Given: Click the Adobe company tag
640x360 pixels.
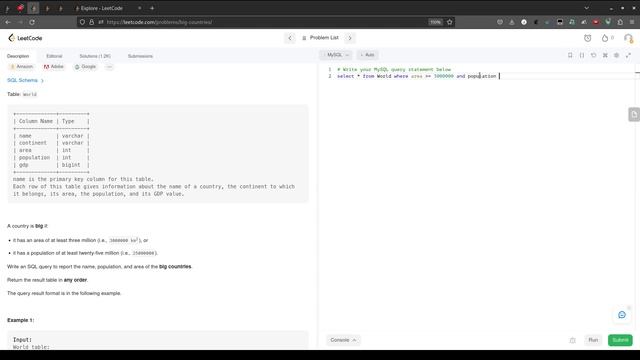Looking at the screenshot, I should tap(54, 67).
